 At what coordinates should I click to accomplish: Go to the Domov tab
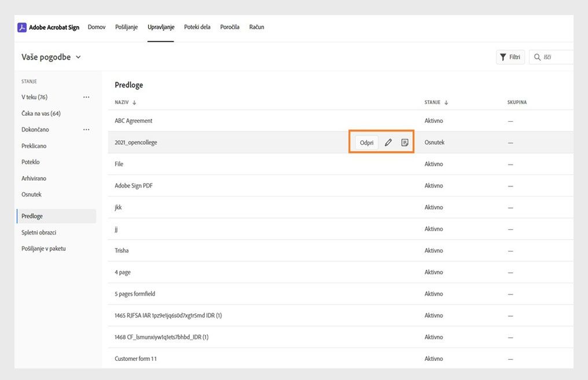pyautogui.click(x=97, y=27)
